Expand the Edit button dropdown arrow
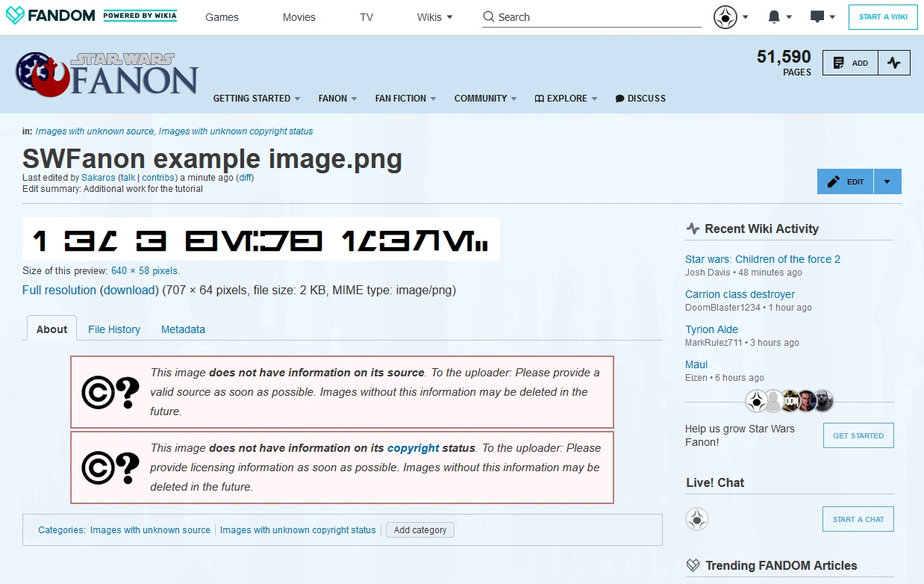The image size is (924, 584). coord(887,181)
